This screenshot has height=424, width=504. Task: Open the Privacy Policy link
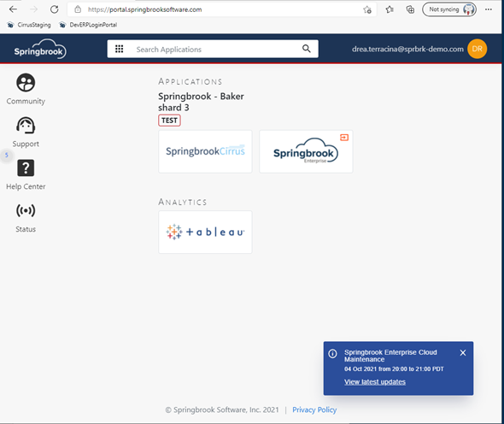(314, 409)
